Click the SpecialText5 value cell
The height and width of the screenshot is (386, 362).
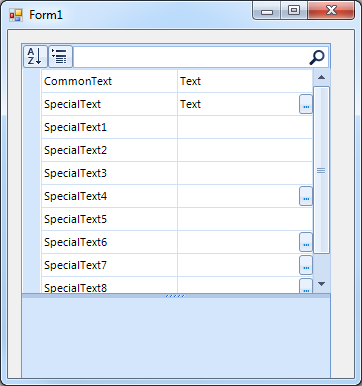(x=245, y=219)
